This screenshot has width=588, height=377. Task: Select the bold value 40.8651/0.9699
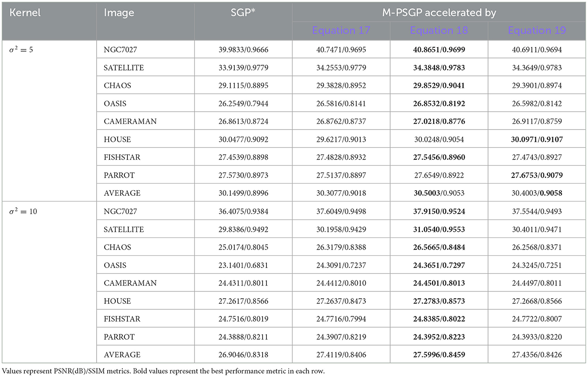[x=439, y=50]
